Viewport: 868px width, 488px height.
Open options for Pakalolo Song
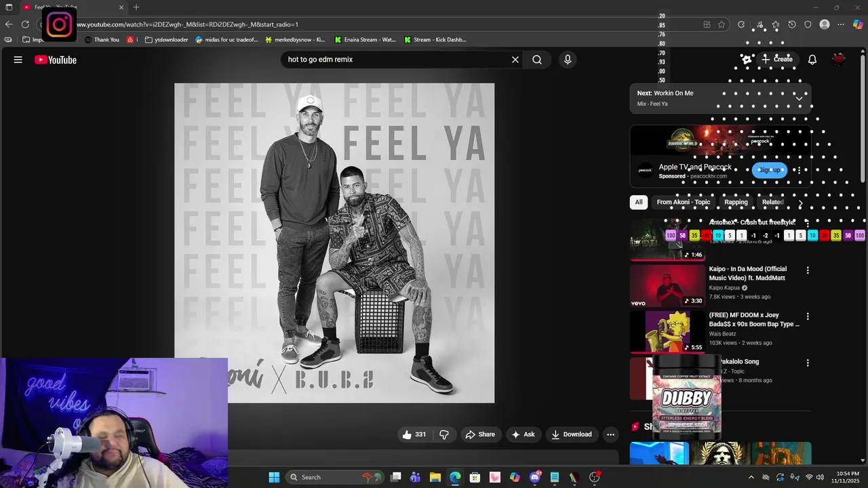(807, 363)
